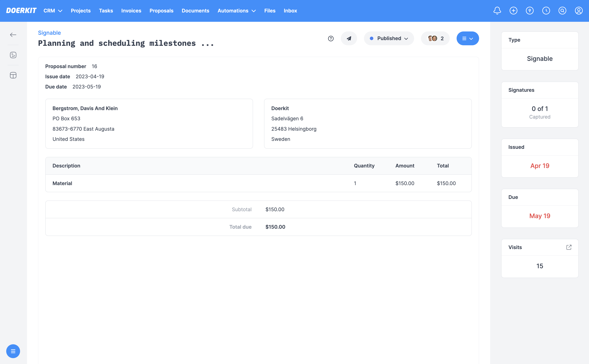Viewport: 589px width, 364px height.
Task: Click the floating menu button at bottom left
Action: [13, 351]
